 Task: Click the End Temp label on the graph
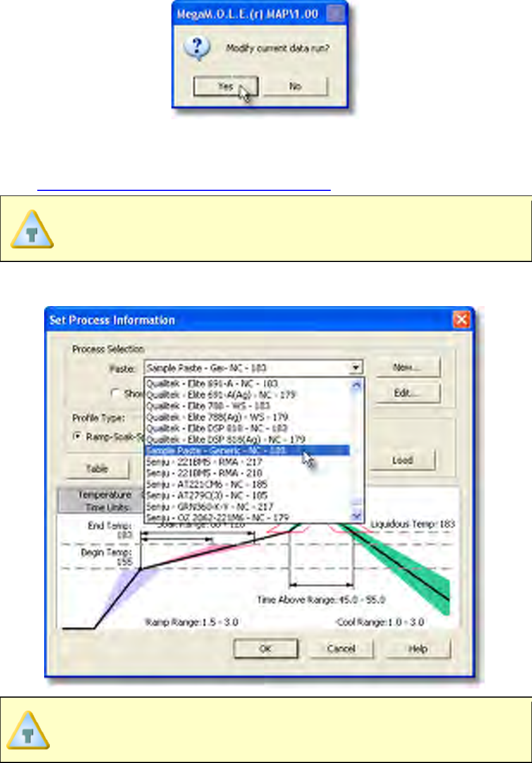109,526
